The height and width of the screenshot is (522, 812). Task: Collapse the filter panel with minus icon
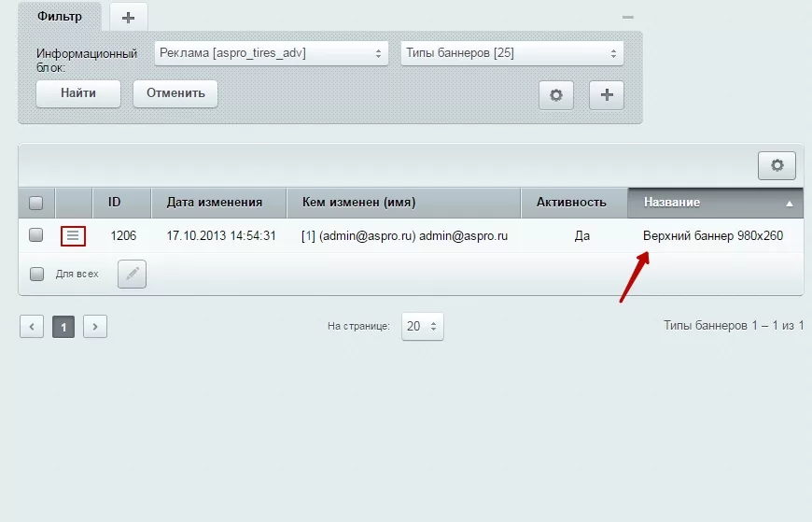point(627,17)
